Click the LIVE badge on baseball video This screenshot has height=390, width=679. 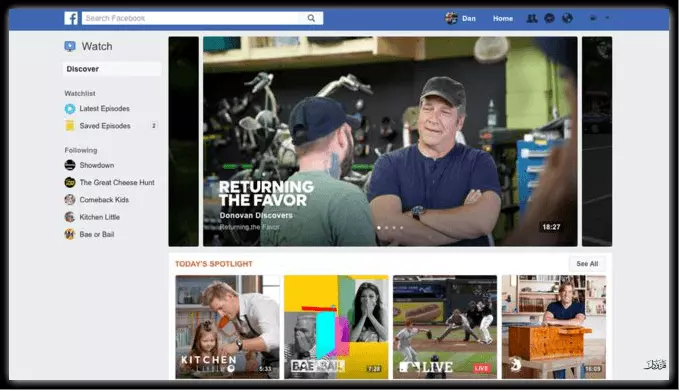click(x=481, y=368)
